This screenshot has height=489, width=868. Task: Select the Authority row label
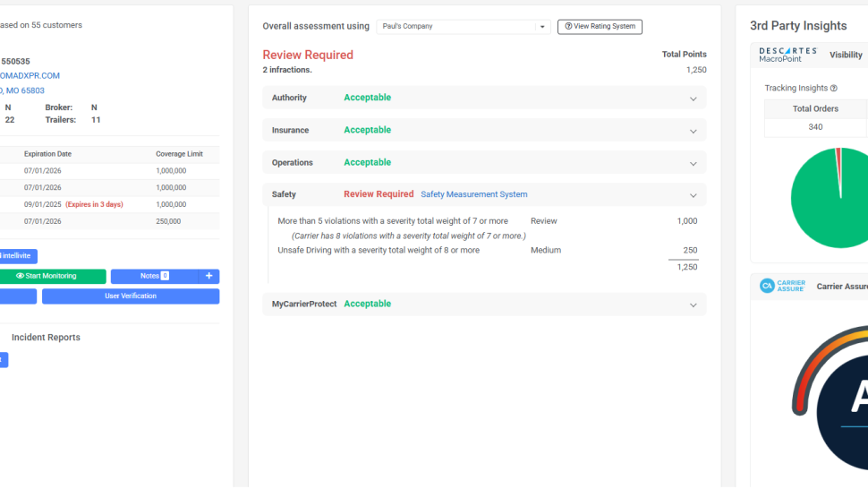pyautogui.click(x=289, y=98)
